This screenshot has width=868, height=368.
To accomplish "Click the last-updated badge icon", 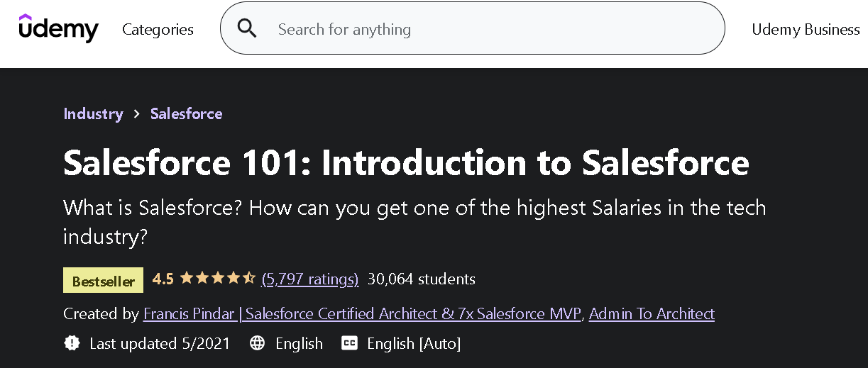I will tap(72, 344).
